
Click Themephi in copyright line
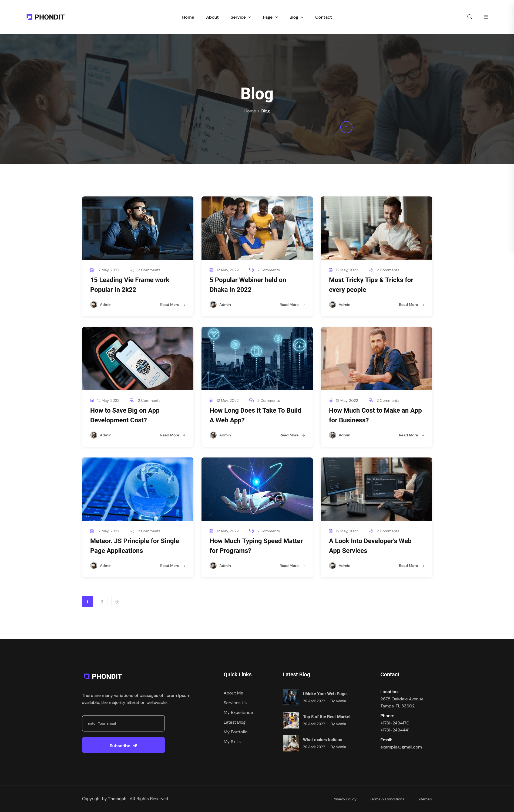point(118,798)
